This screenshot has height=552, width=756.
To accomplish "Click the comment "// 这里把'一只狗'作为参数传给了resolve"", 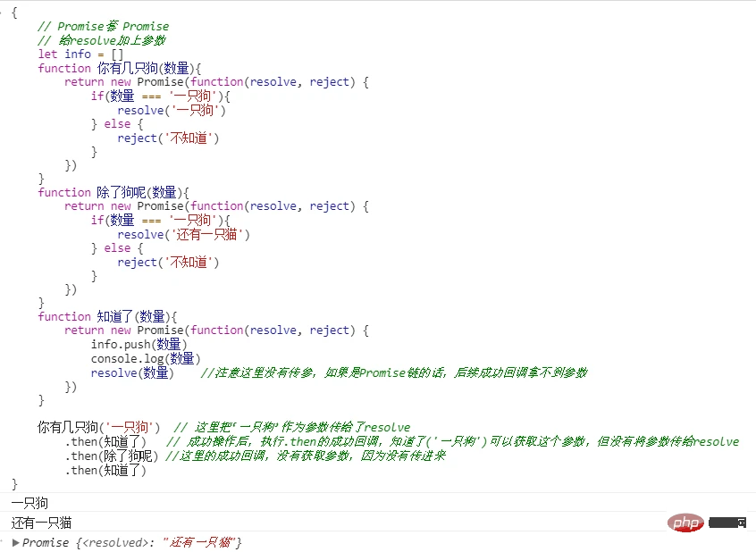I will click(292, 427).
